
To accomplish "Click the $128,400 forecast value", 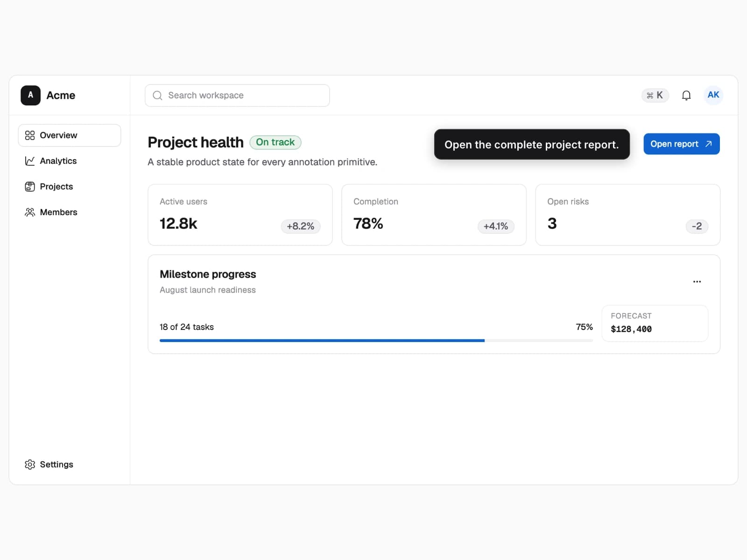I will tap(631, 329).
